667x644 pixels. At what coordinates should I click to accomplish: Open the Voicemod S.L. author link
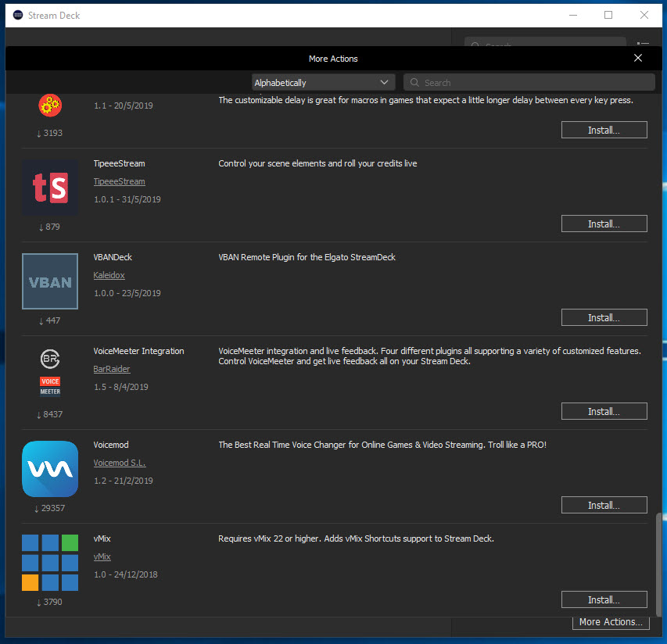[x=120, y=463]
